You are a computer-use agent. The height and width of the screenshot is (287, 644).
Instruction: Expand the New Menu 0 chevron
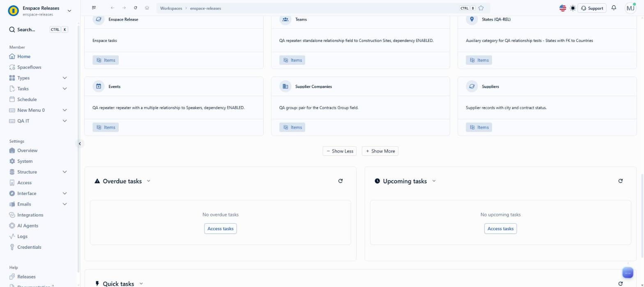coord(64,110)
